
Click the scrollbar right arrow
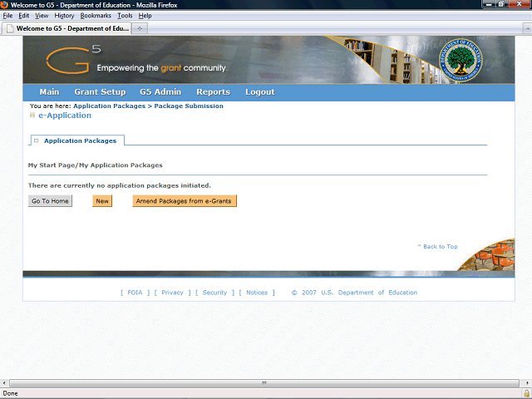(x=527, y=383)
